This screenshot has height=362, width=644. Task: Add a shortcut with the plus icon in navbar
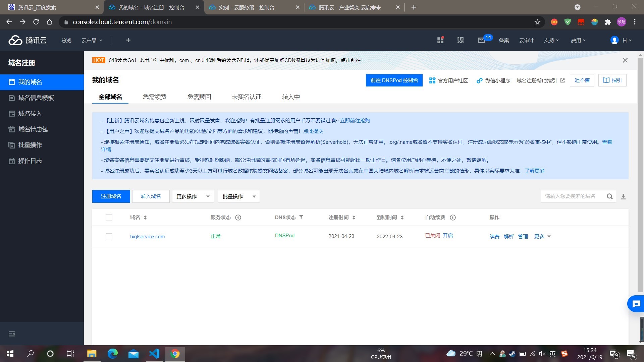[128, 40]
